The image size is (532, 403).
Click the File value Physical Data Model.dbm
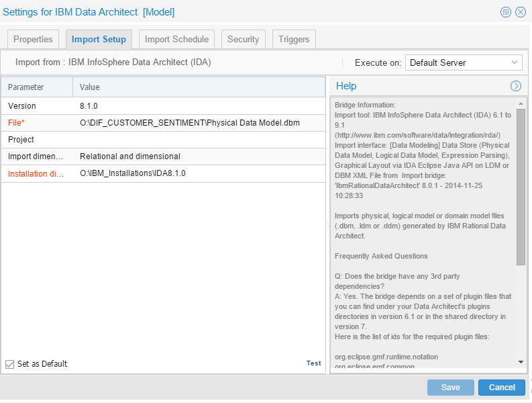pos(199,123)
